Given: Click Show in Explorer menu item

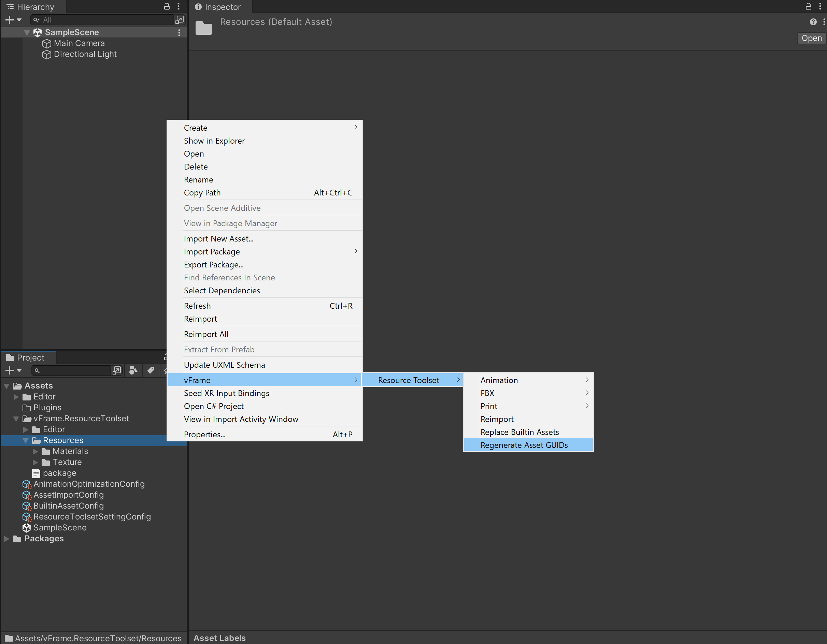Looking at the screenshot, I should (214, 141).
